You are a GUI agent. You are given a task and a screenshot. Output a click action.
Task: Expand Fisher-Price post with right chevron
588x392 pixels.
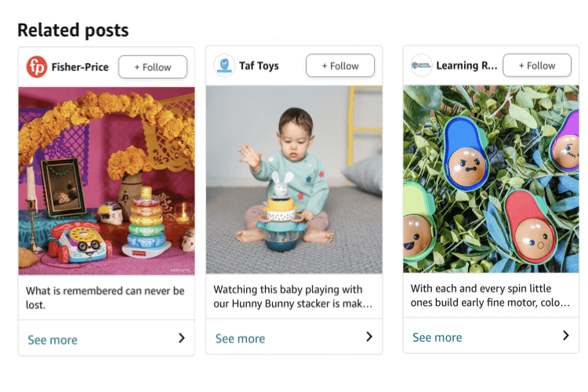point(181,338)
